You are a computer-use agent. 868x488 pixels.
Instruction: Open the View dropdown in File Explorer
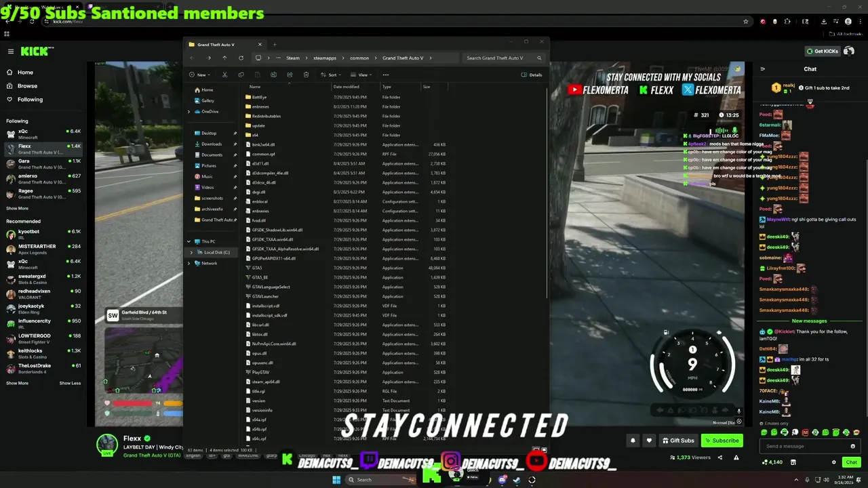(363, 75)
